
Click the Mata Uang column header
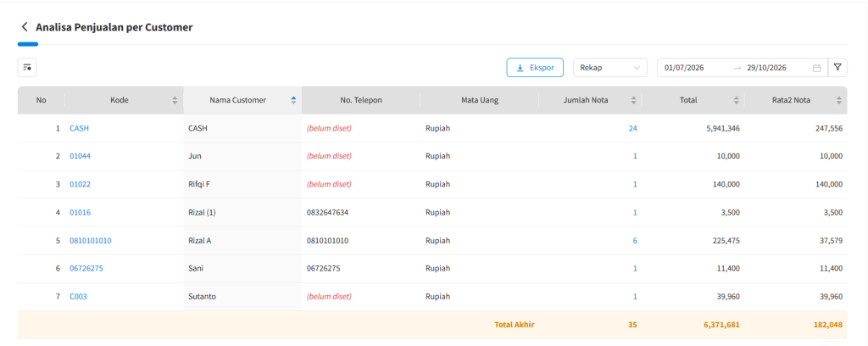click(x=480, y=100)
